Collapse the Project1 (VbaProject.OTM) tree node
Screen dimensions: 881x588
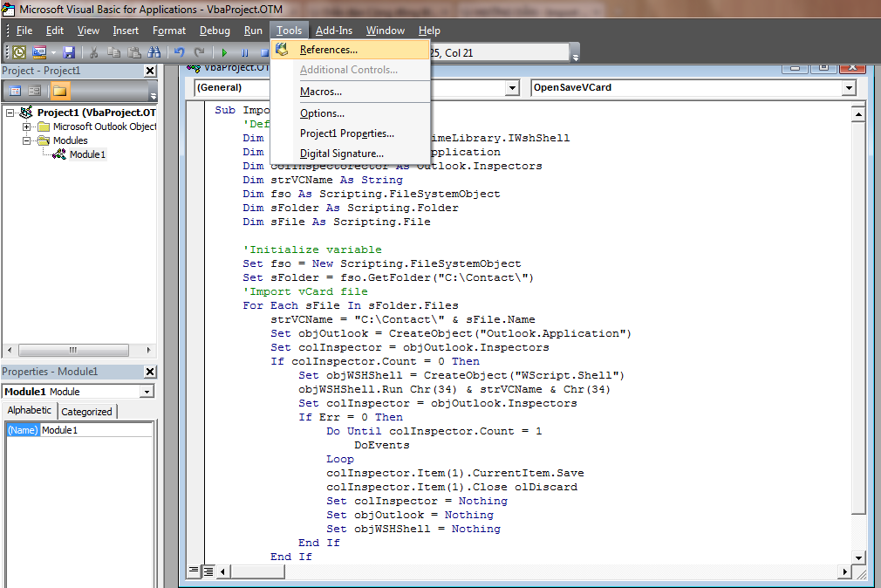[x=10, y=113]
